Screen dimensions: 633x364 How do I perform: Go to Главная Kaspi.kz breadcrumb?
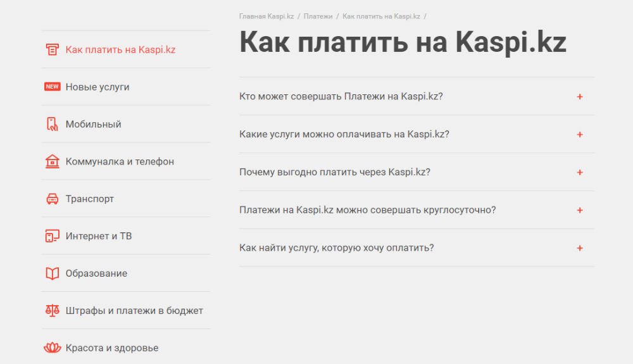(266, 16)
